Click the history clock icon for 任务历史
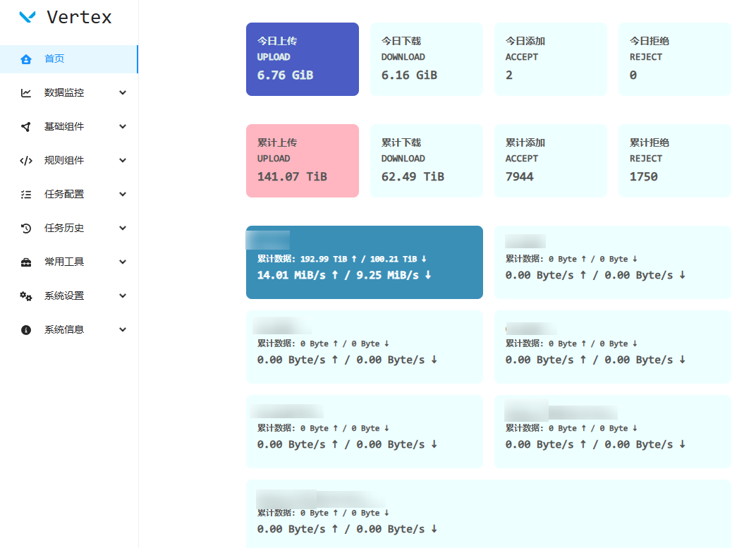 click(26, 229)
